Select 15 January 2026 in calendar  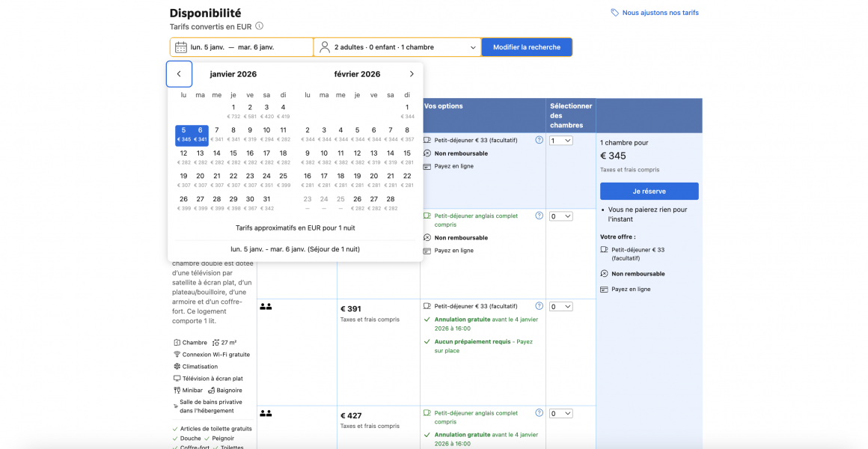click(x=233, y=156)
